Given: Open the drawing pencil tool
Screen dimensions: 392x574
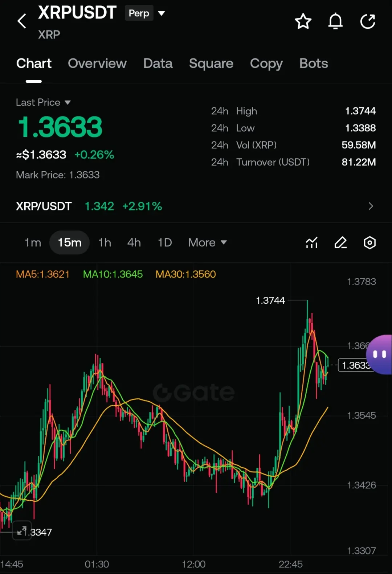Looking at the screenshot, I should pos(340,242).
